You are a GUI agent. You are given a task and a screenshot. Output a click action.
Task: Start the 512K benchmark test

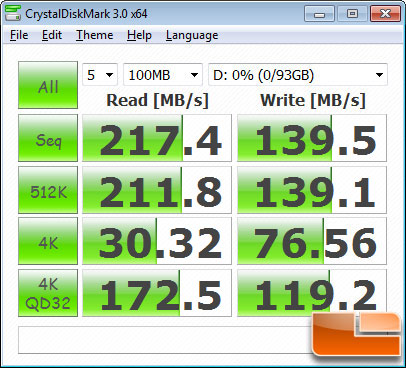tap(48, 190)
